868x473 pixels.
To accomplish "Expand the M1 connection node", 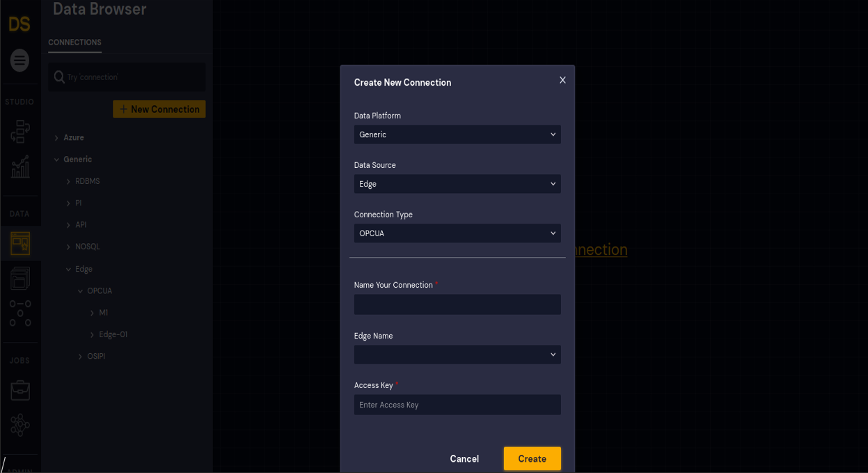I will pos(92,313).
